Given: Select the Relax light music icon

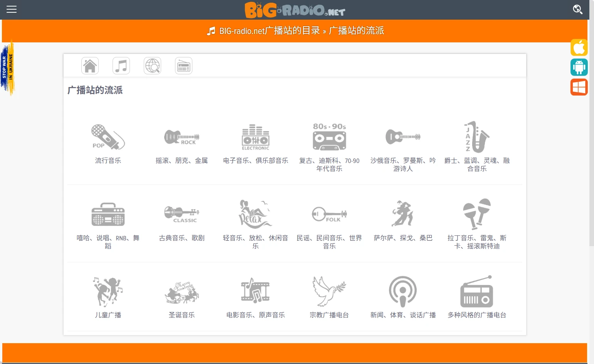Looking at the screenshot, I should tap(255, 214).
